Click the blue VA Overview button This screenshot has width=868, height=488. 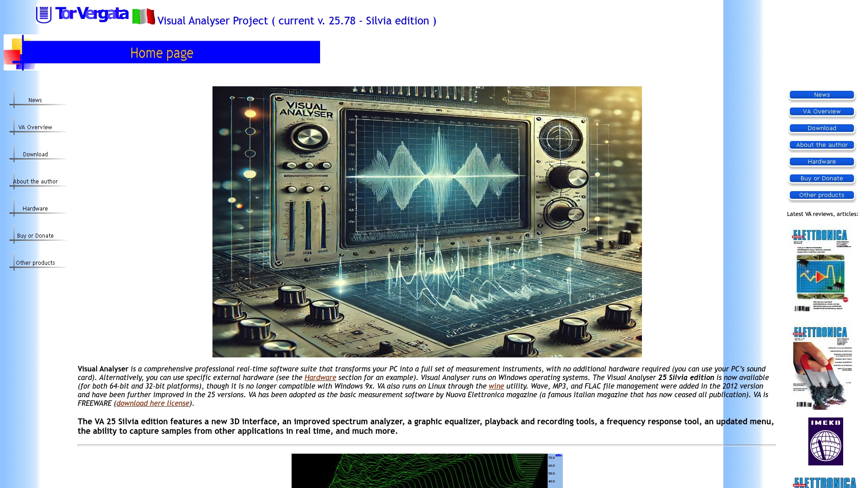[822, 112]
